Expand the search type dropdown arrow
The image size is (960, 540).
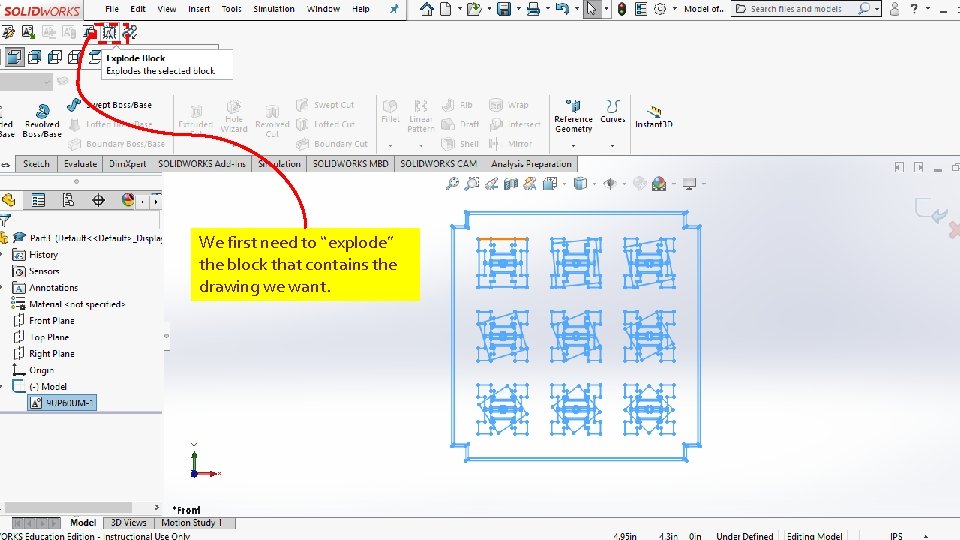(877, 9)
